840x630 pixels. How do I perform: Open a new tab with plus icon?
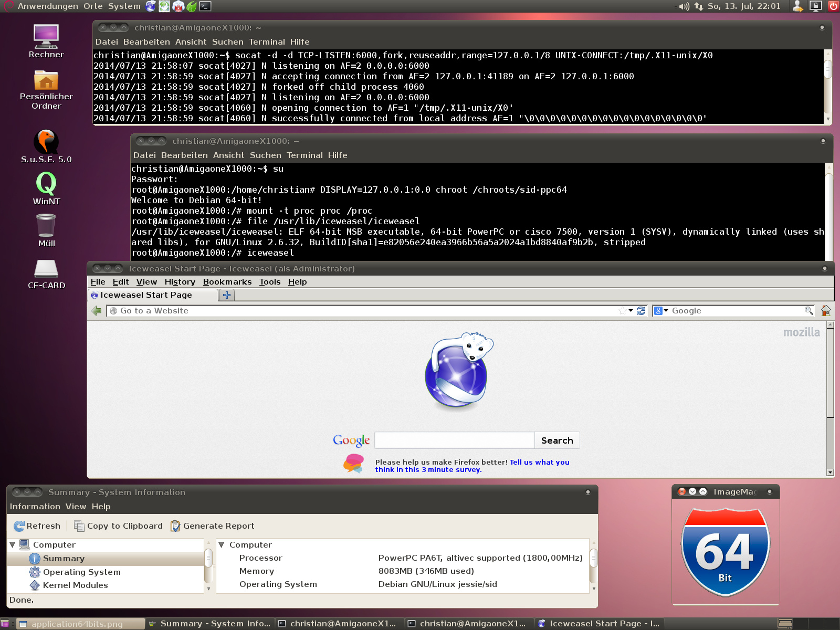click(227, 295)
